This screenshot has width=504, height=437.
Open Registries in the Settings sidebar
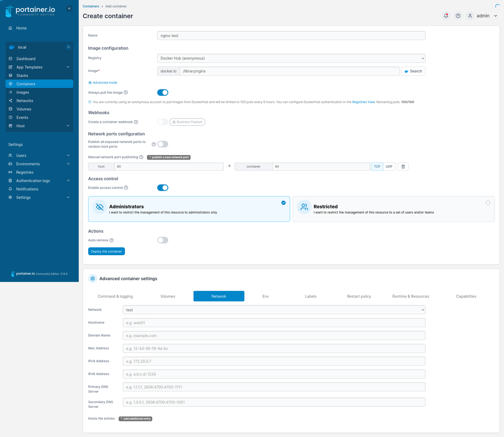(x=25, y=172)
